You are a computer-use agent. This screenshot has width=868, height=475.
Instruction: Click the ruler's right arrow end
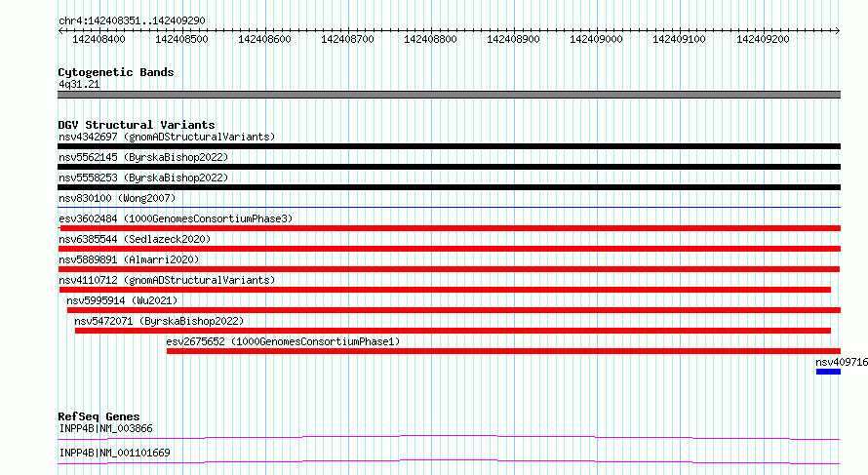click(x=838, y=31)
